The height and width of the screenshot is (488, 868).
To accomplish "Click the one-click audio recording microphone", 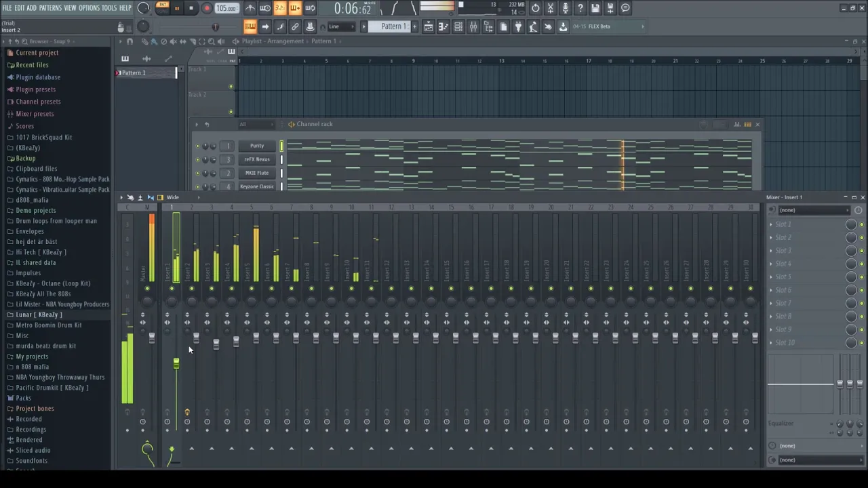I will tap(566, 8).
